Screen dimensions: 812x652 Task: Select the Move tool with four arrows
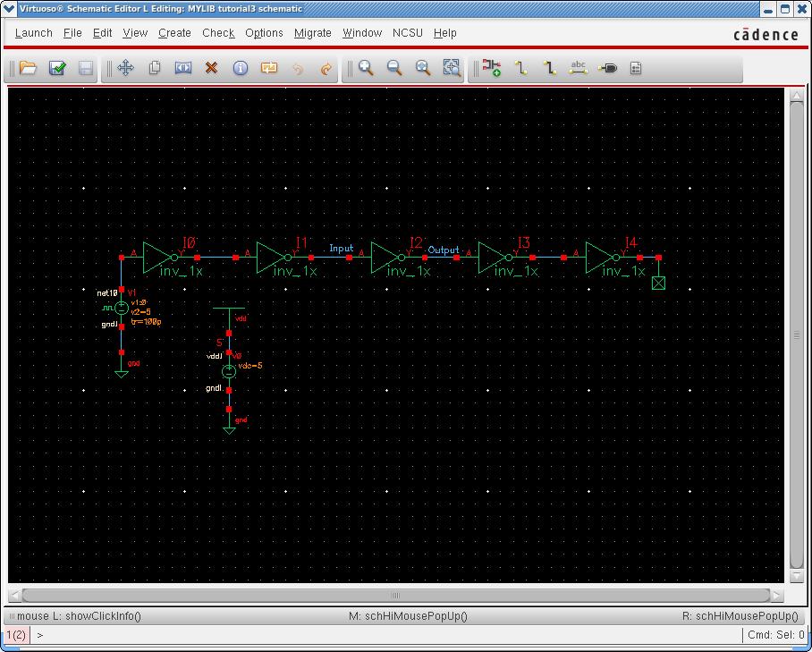(x=126, y=68)
